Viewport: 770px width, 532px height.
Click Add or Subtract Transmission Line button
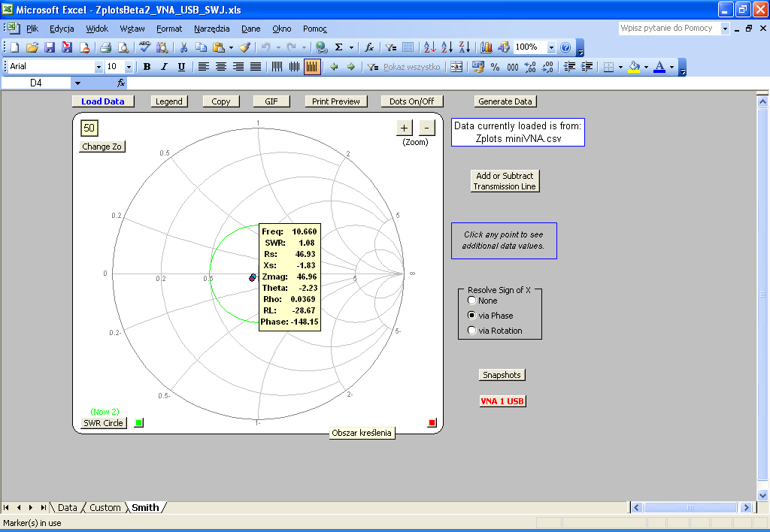[x=505, y=181]
